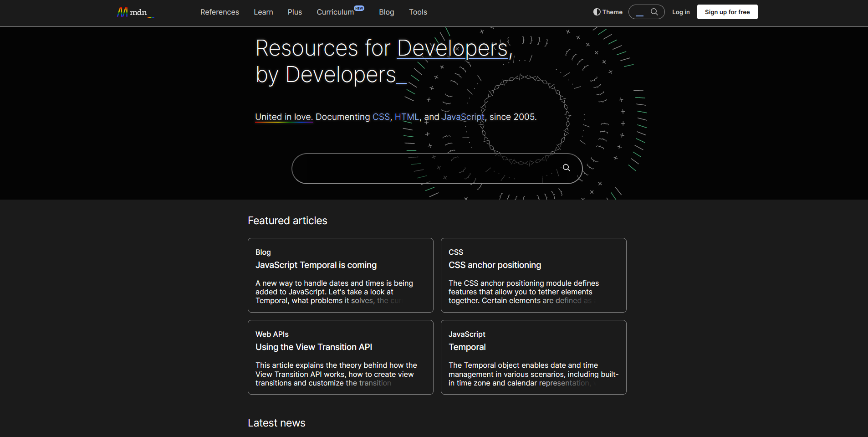Click the CSS link in the tagline

381,117
